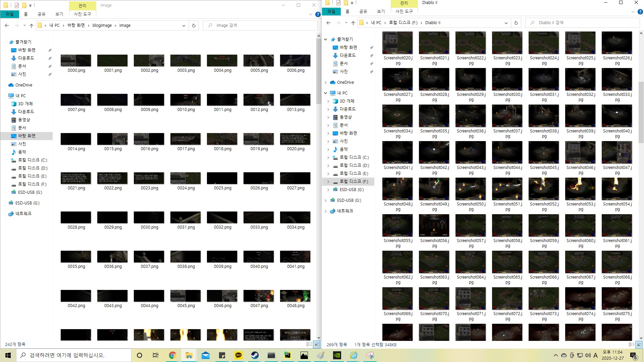The height and width of the screenshot is (362, 644).
Task: Open KakaoTalk from the taskbar
Action: click(238, 355)
